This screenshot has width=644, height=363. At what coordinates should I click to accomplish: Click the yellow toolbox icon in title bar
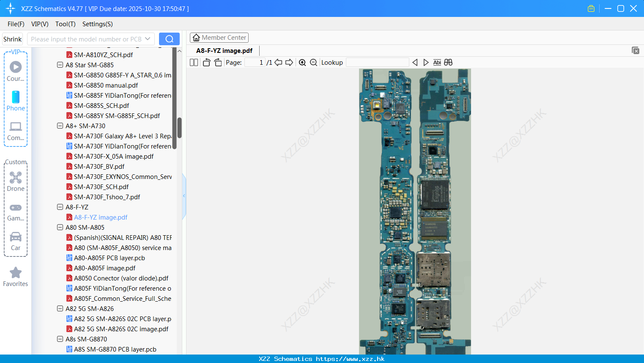point(591,8)
